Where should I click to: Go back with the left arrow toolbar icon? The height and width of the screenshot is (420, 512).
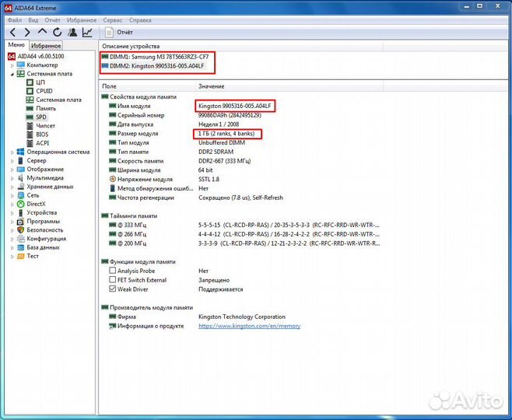point(12,33)
